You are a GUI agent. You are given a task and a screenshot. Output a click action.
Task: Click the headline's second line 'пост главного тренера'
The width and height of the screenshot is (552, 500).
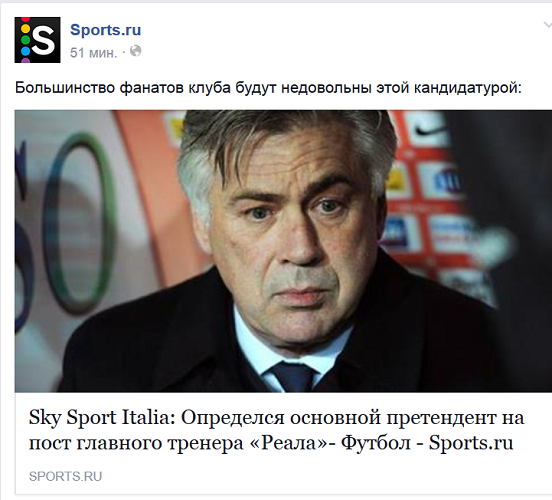(x=136, y=443)
